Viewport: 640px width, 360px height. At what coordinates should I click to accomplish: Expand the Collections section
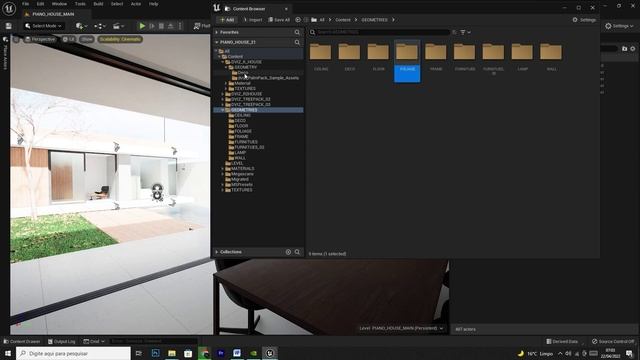click(217, 252)
